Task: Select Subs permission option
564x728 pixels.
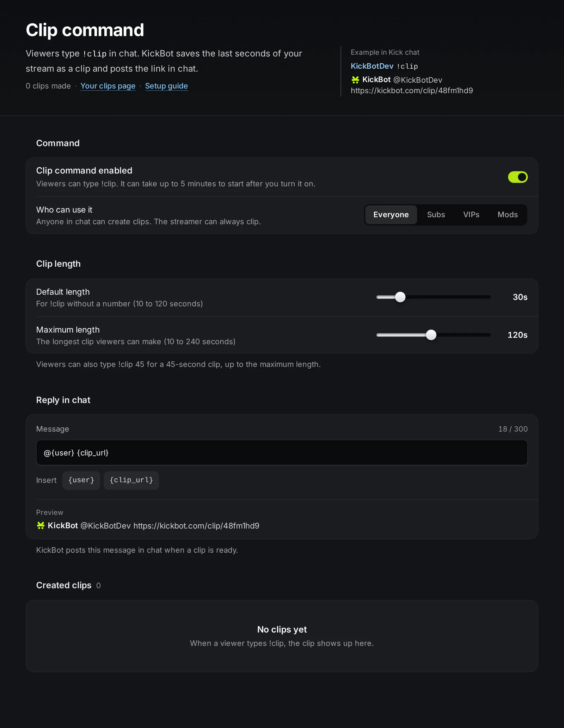Action: (x=436, y=215)
